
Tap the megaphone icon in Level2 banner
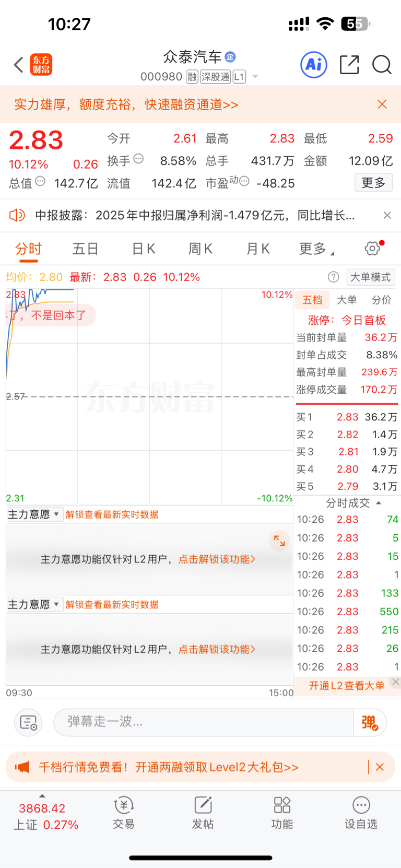22,767
